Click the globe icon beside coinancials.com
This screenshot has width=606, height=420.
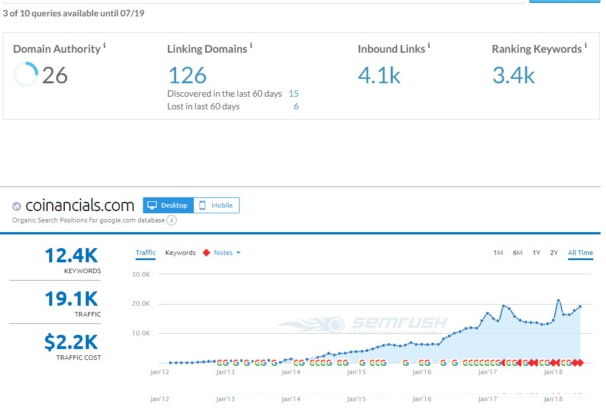[17, 206]
